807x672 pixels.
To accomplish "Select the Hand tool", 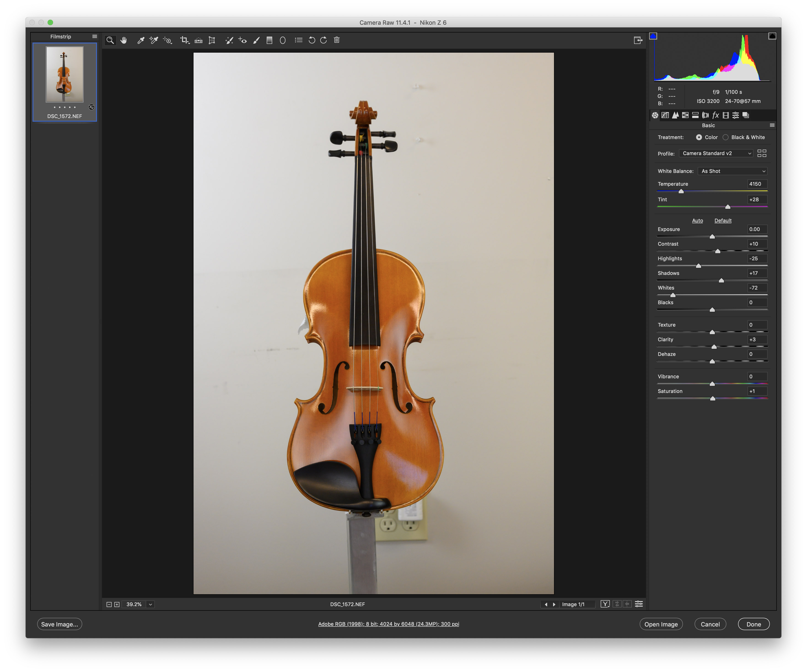I will [x=123, y=40].
